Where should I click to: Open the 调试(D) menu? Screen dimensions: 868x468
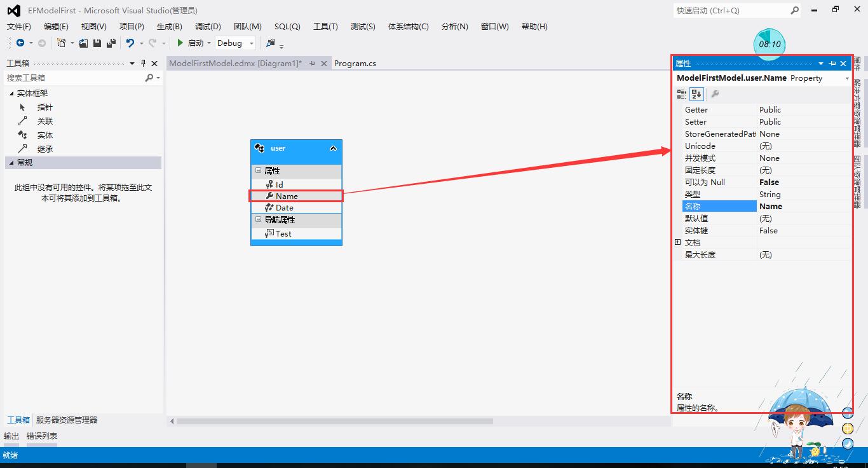(x=208, y=26)
